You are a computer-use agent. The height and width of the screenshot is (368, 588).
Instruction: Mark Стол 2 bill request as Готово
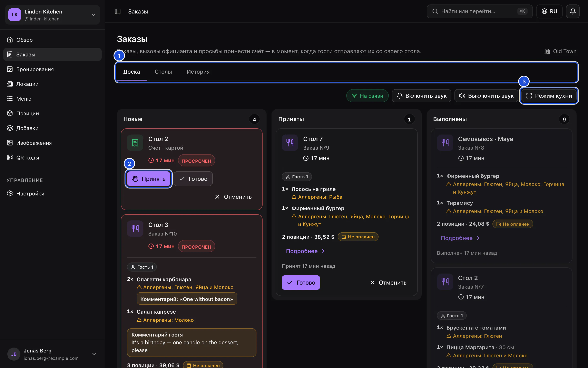coord(193,179)
